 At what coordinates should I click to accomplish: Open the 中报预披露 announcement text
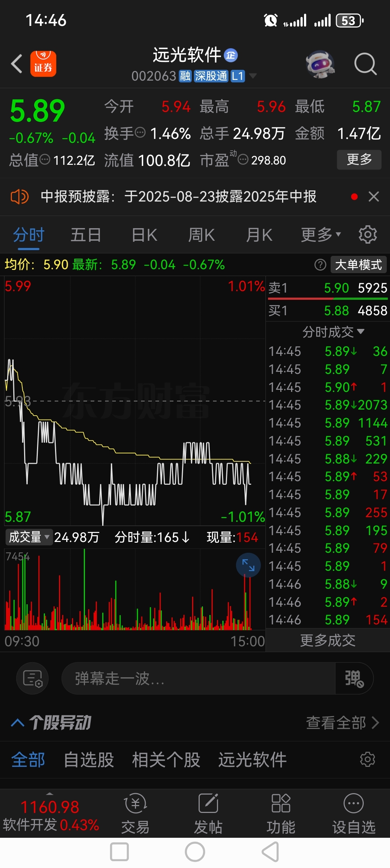[x=178, y=197]
